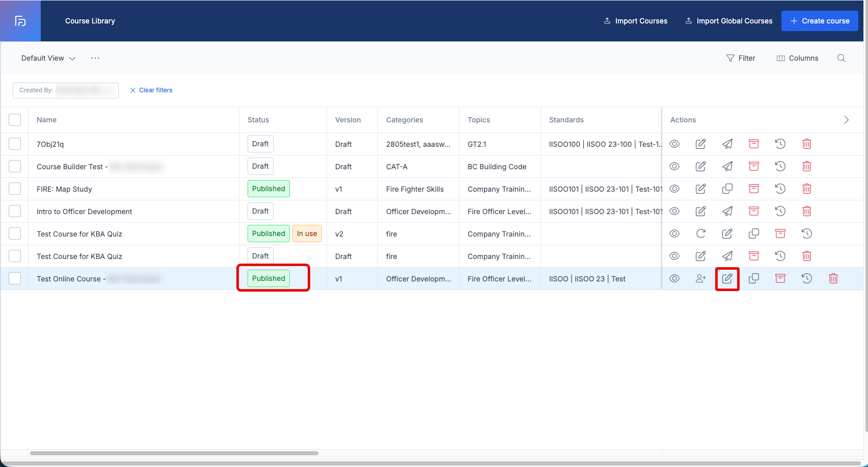Image resolution: width=868 pixels, height=467 pixels.
Task: Check the FIRE: Map Study row checkbox
Action: click(15, 189)
